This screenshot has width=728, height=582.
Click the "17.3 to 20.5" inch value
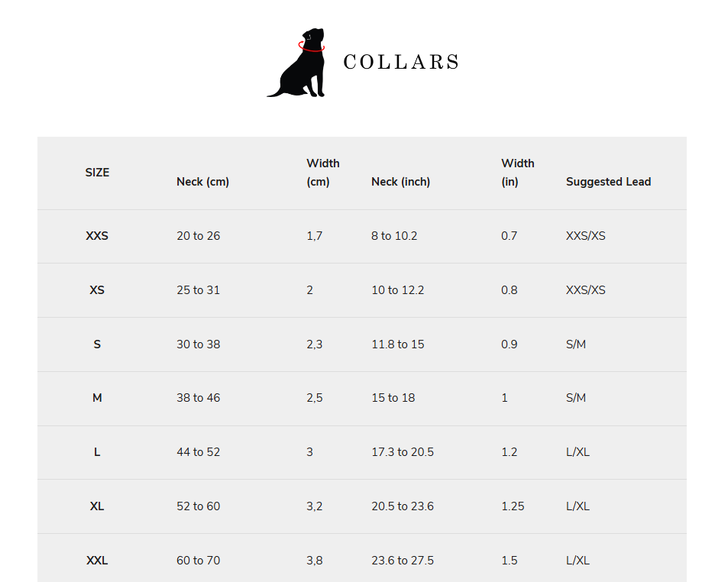402,452
